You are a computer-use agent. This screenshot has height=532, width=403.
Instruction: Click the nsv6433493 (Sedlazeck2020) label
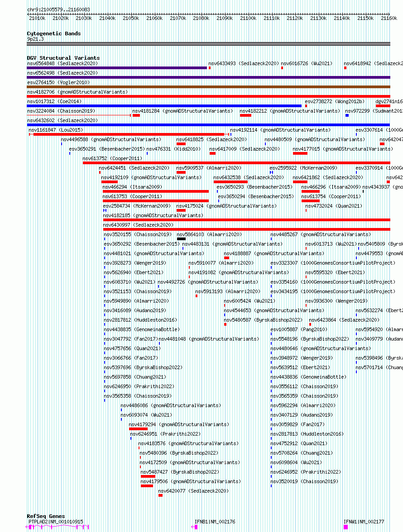(x=244, y=63)
